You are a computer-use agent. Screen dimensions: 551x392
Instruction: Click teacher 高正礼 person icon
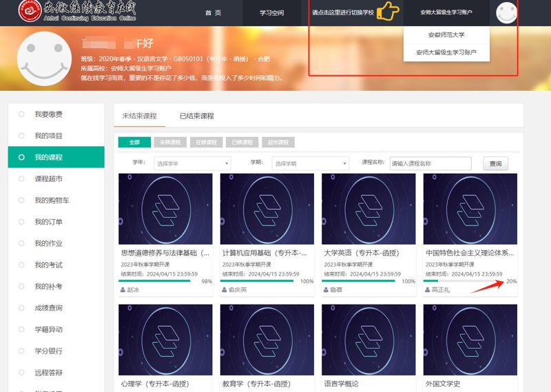[x=428, y=290]
